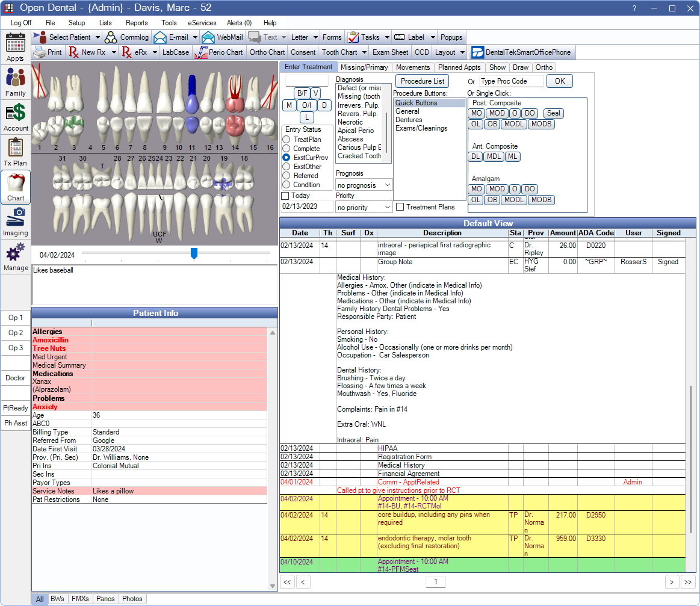Open the Appts calendar module
Image resolution: width=700 pixels, height=606 pixels.
(16, 48)
